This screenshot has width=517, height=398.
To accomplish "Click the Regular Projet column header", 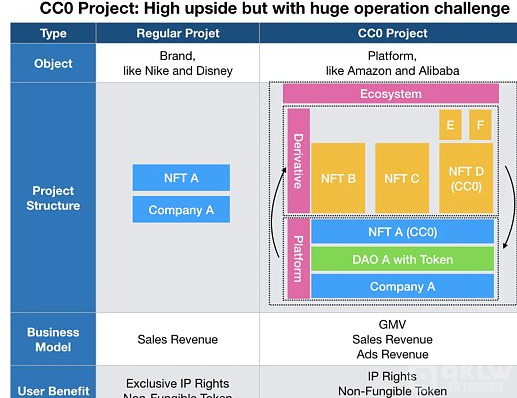I will click(x=178, y=33).
